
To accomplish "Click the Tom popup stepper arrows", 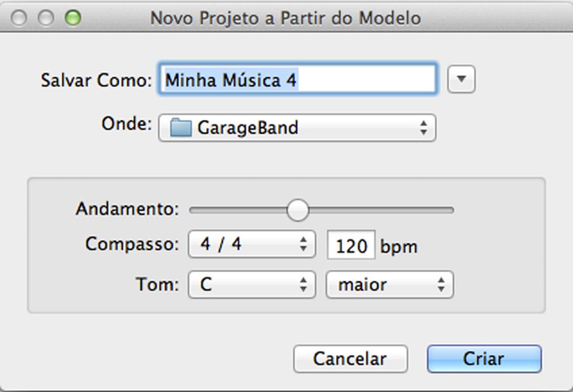I will [303, 285].
